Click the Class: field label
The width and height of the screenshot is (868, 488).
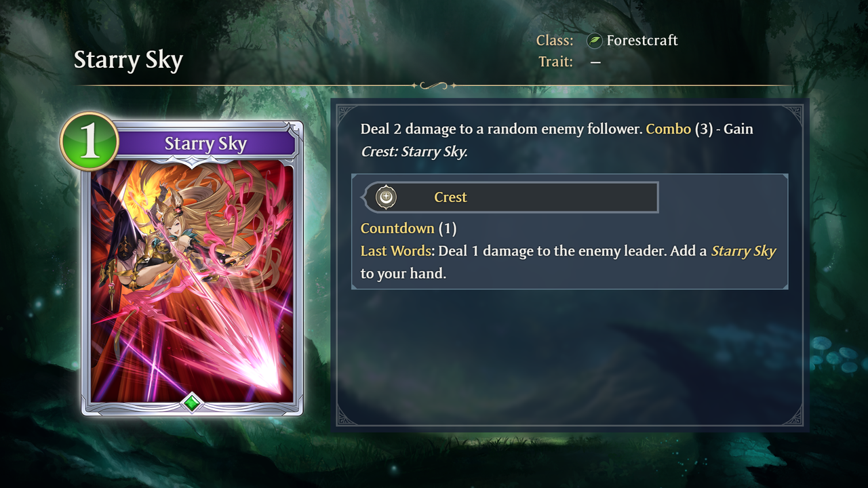[x=555, y=41]
